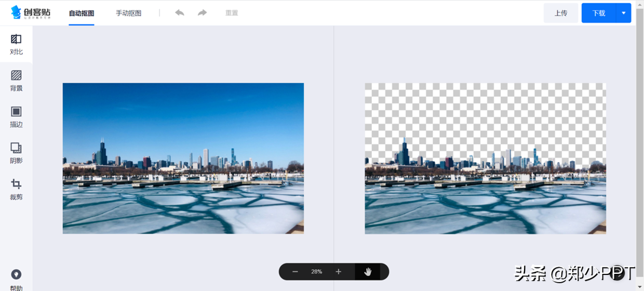Zoom out with the minus icon

coord(295,272)
